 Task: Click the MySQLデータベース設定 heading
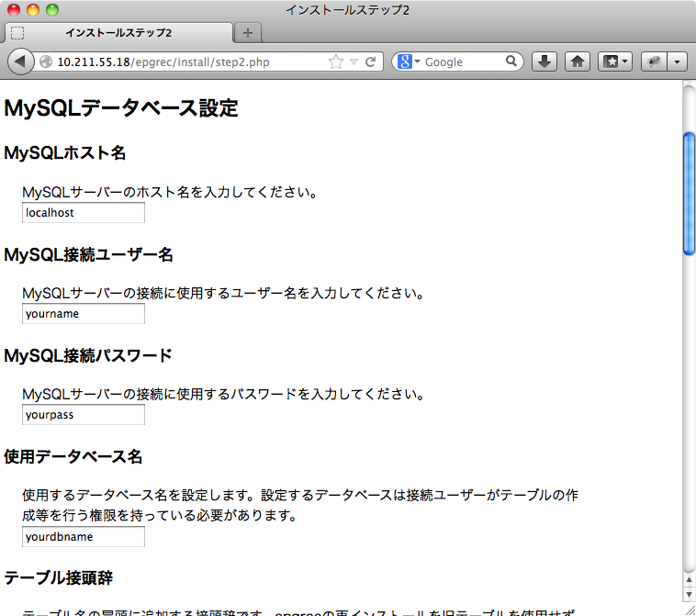(121, 107)
